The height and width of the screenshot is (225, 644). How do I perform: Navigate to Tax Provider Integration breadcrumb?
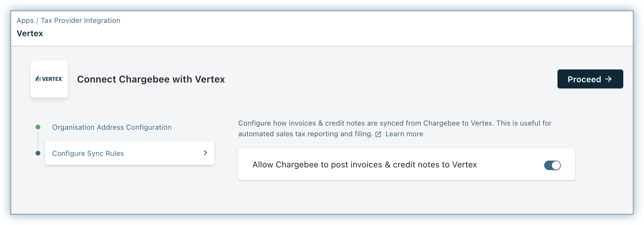80,20
